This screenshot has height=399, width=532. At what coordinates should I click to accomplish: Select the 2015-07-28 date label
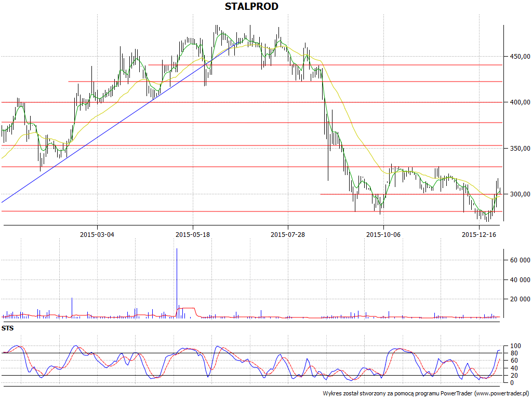tap(288, 234)
